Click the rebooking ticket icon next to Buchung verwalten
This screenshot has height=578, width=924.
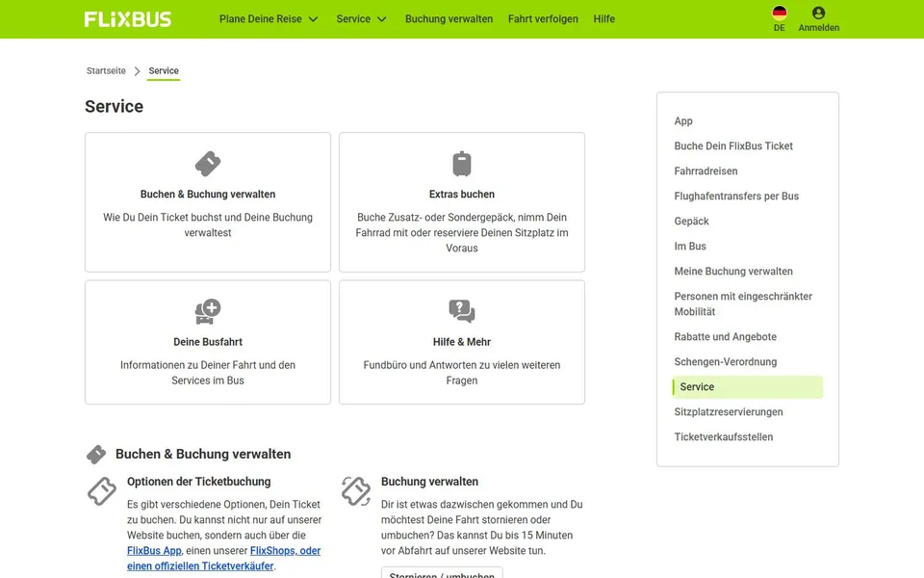coord(356,491)
